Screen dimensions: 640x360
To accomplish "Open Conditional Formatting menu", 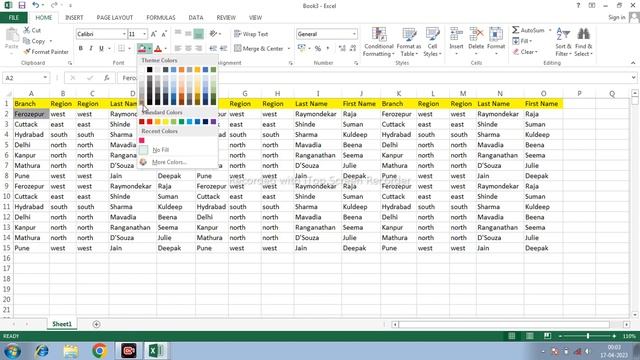I will [379, 42].
